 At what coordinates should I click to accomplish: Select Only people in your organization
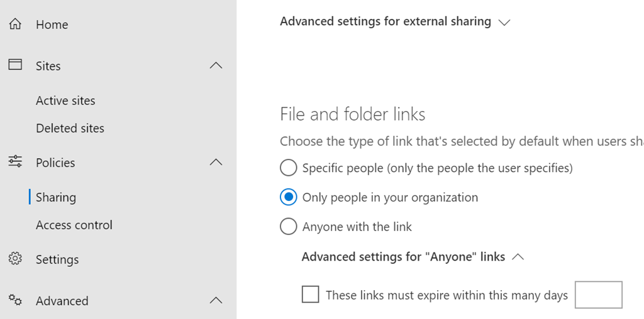coord(288,197)
